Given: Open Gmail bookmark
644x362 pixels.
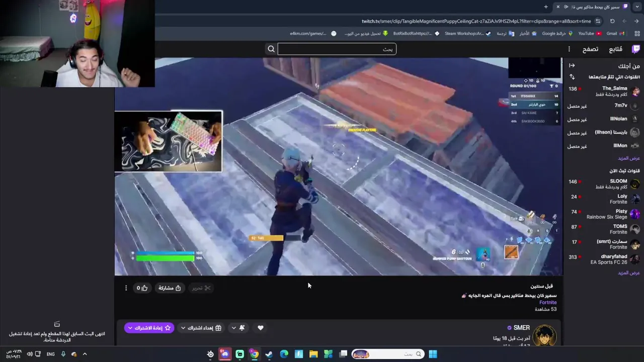Looking at the screenshot, I should [615, 34].
